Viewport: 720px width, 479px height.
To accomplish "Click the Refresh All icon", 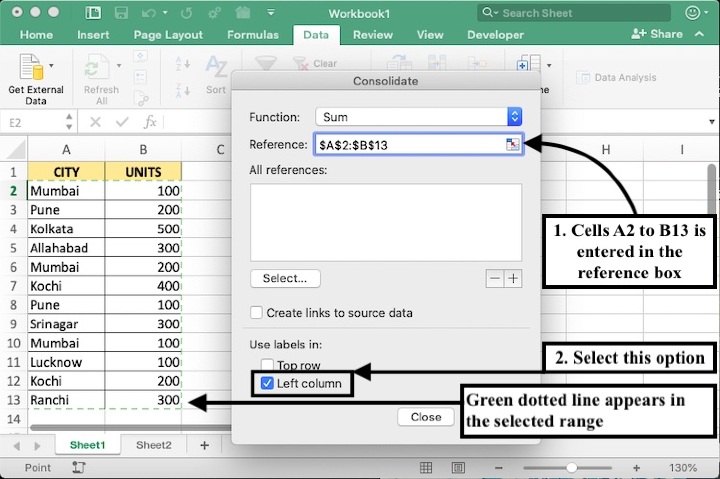I will click(x=96, y=67).
